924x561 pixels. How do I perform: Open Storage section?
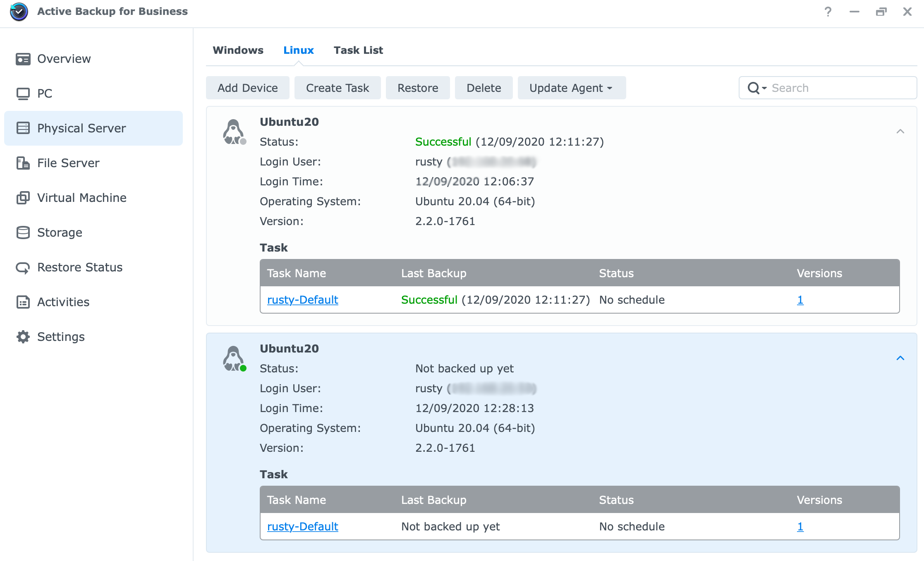tap(93, 233)
